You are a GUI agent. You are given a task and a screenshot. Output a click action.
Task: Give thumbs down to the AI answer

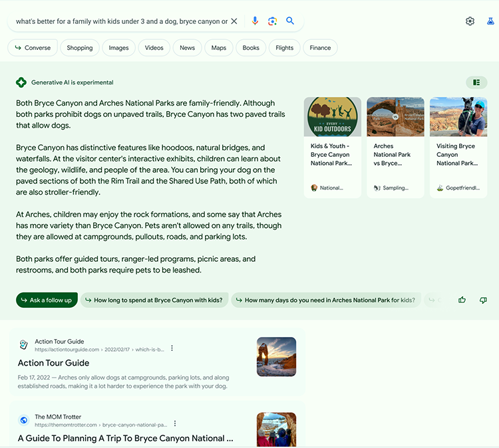coord(483,300)
